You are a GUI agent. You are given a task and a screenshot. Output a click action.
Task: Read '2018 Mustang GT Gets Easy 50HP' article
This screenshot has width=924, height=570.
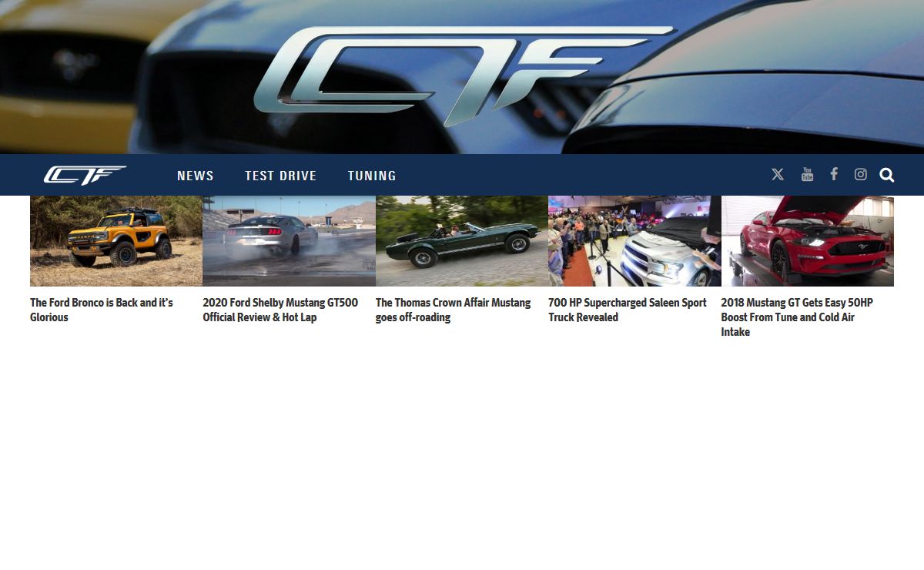797,317
